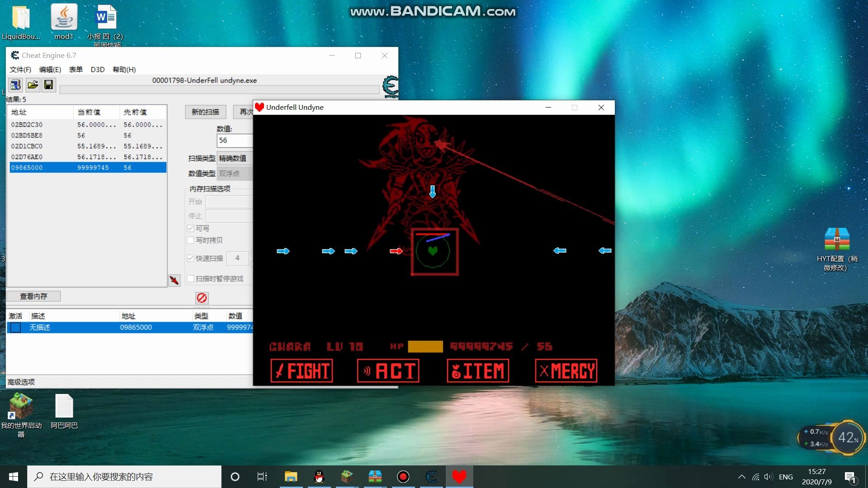
Task: Click the Wi-Fi network tray icon
Action: [x=755, y=477]
